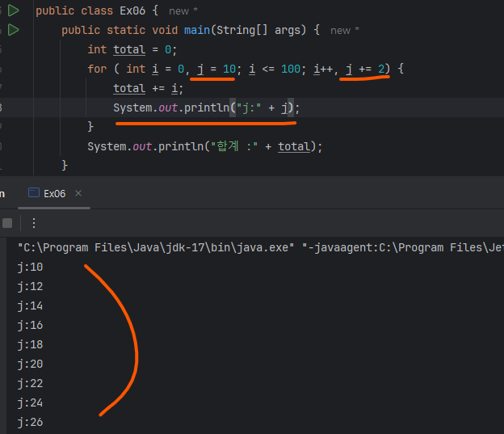Click console output line 'j:26'
Viewport: 504px width, 434px height.
click(x=30, y=422)
